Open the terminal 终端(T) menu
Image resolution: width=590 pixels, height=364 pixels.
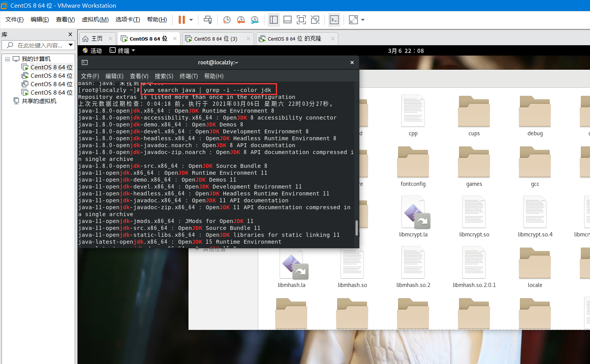point(189,76)
